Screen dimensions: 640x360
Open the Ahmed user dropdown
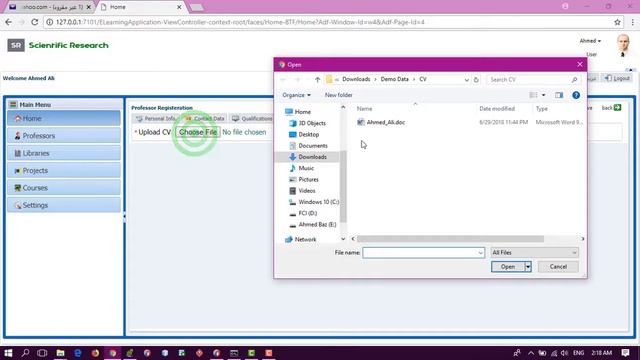(590, 41)
